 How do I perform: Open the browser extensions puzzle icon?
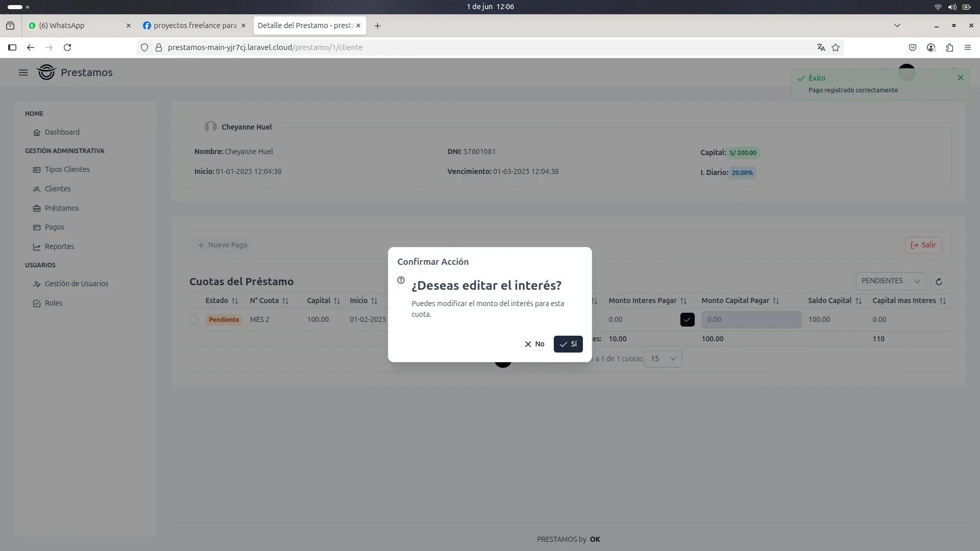point(949,47)
